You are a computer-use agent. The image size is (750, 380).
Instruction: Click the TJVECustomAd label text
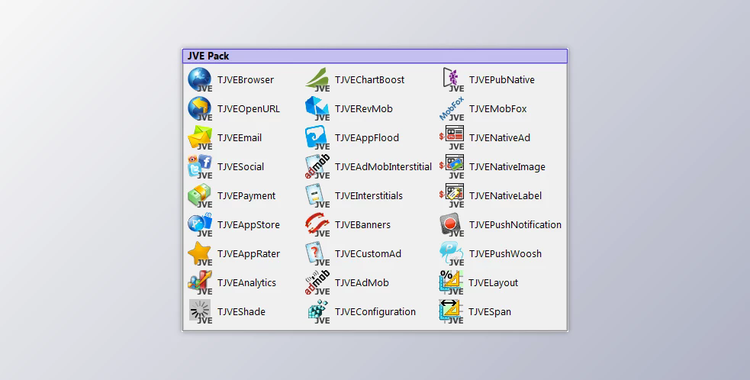[x=368, y=254]
